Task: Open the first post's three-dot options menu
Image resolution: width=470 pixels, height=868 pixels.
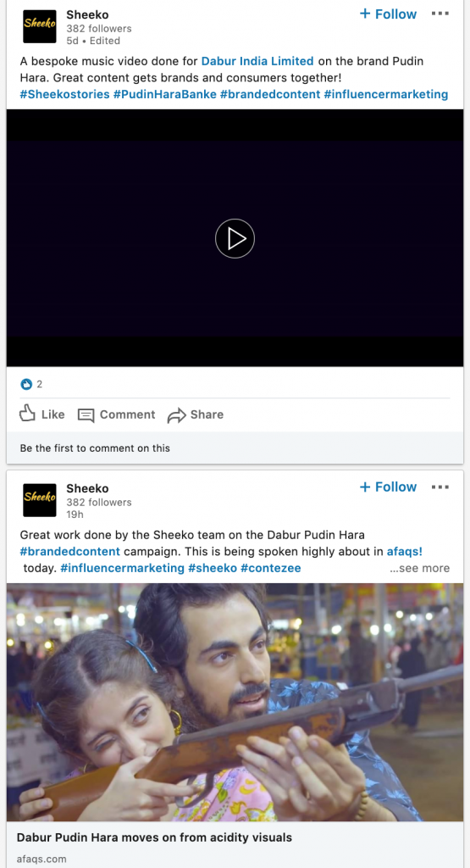Action: pyautogui.click(x=440, y=14)
